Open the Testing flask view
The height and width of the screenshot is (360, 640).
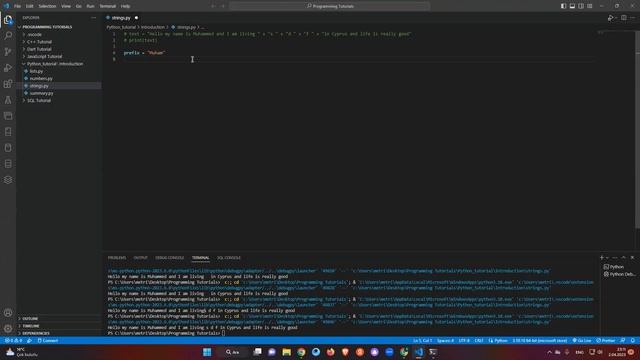pos(8,100)
